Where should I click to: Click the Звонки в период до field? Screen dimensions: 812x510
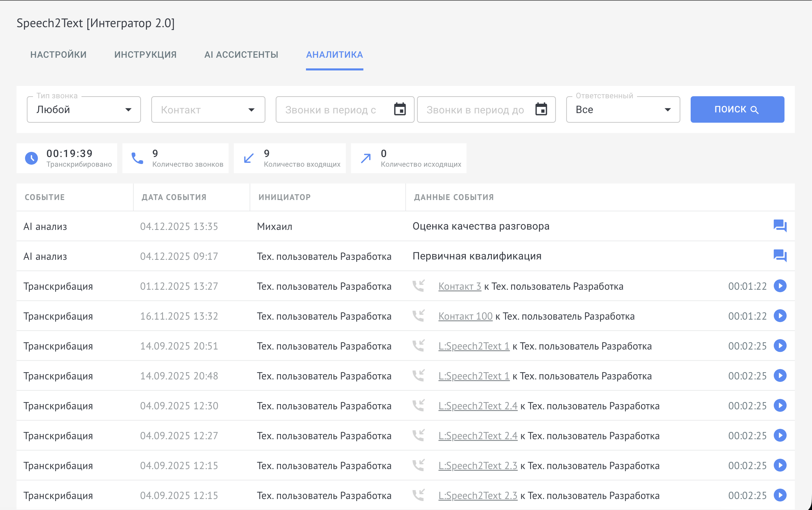[476, 110]
